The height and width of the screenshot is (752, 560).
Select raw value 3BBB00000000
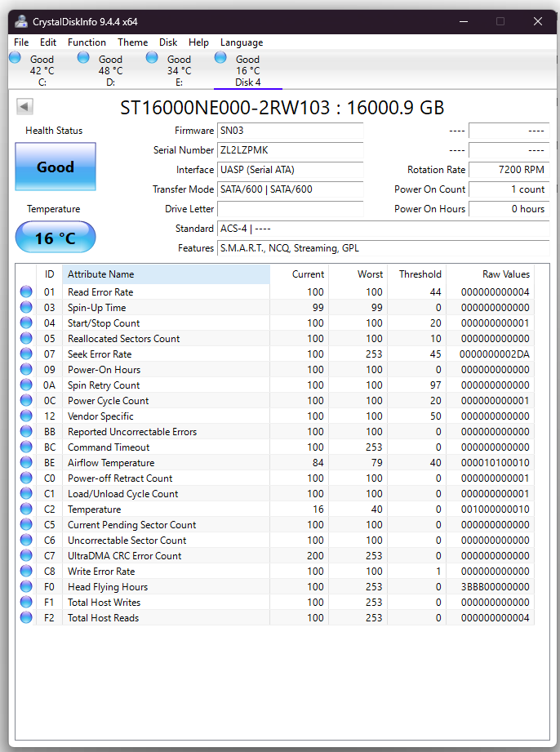(x=496, y=586)
